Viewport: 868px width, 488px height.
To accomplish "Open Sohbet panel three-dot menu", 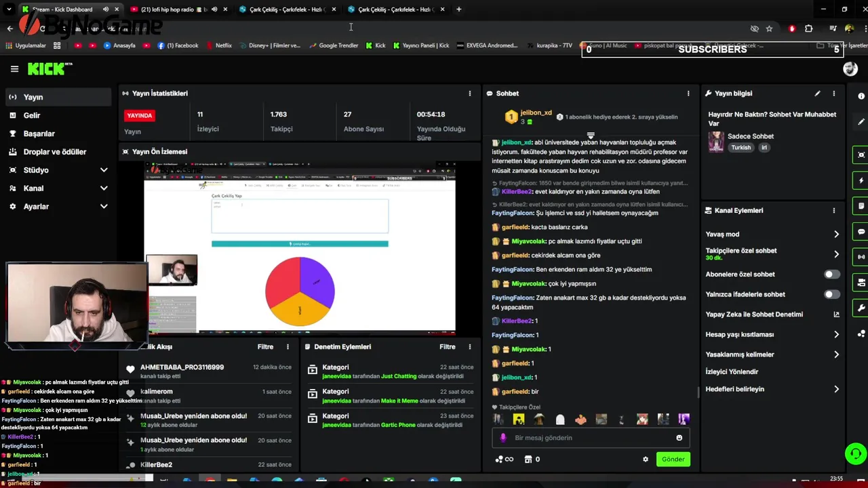I will pyautogui.click(x=688, y=94).
